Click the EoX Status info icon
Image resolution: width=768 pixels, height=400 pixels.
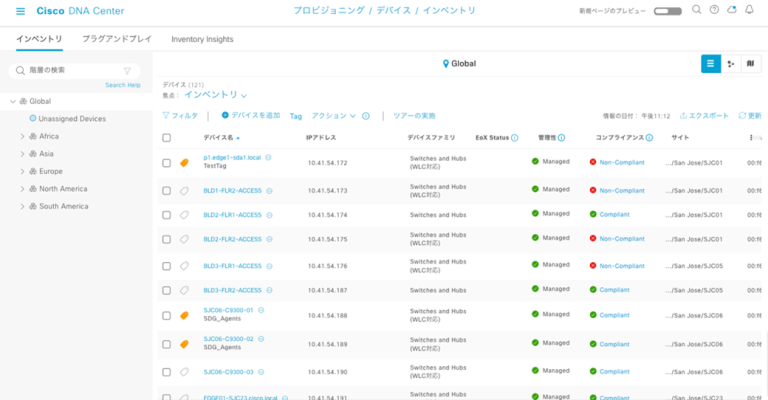514,138
